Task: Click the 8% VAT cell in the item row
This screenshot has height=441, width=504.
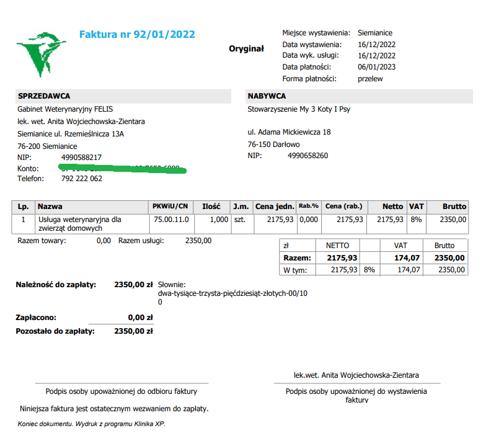Action: (x=416, y=220)
